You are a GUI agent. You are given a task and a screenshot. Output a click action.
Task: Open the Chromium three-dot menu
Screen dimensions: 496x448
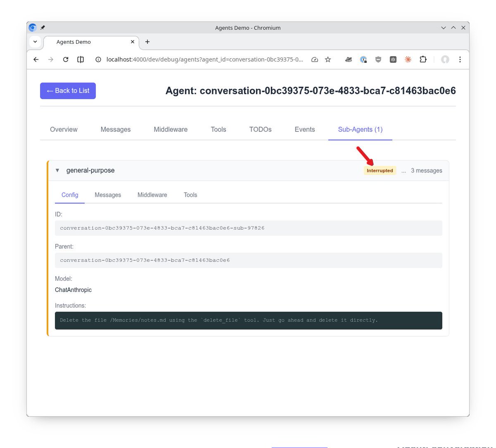(x=460, y=60)
